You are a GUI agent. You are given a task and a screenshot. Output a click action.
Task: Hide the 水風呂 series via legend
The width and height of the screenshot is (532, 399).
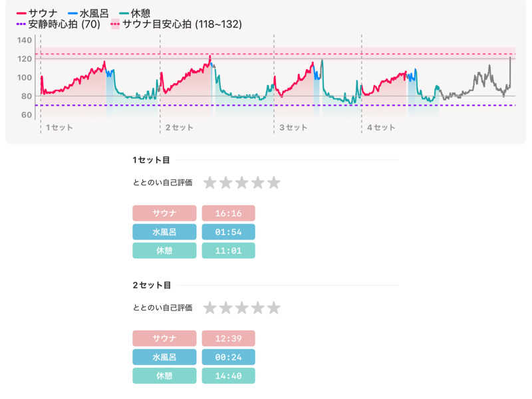pos(89,13)
